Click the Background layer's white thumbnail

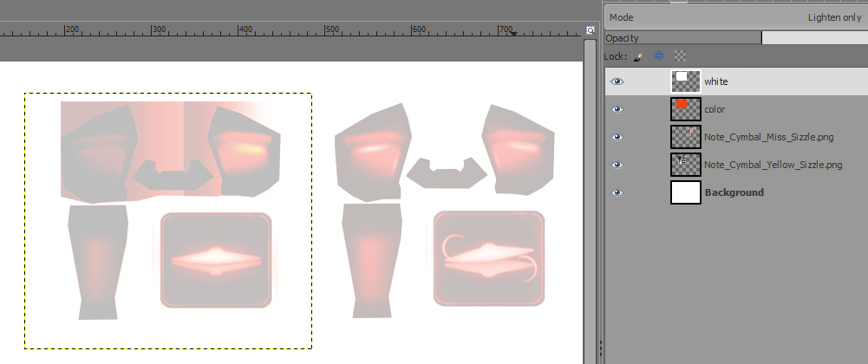[x=685, y=192]
